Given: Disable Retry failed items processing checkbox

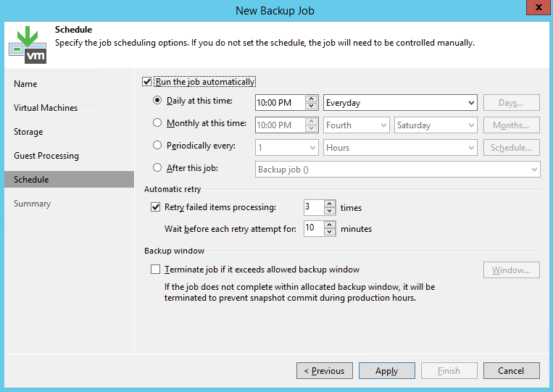Looking at the screenshot, I should [156, 207].
